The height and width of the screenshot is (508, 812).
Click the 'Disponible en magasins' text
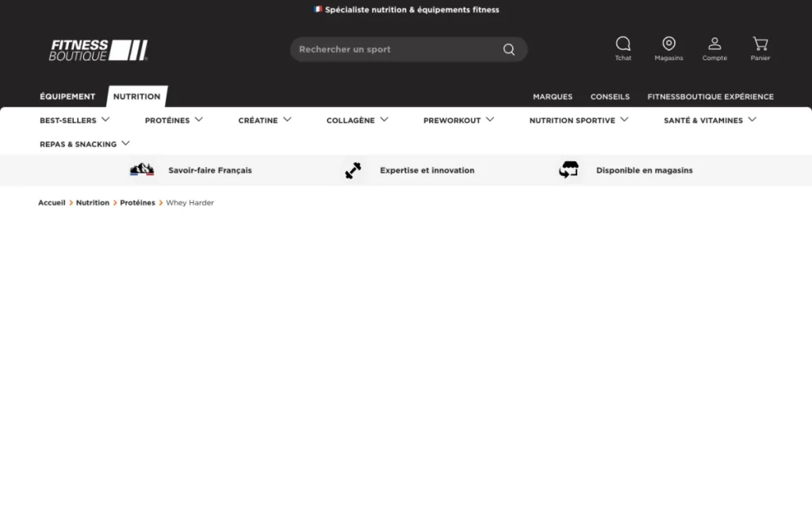click(x=644, y=170)
